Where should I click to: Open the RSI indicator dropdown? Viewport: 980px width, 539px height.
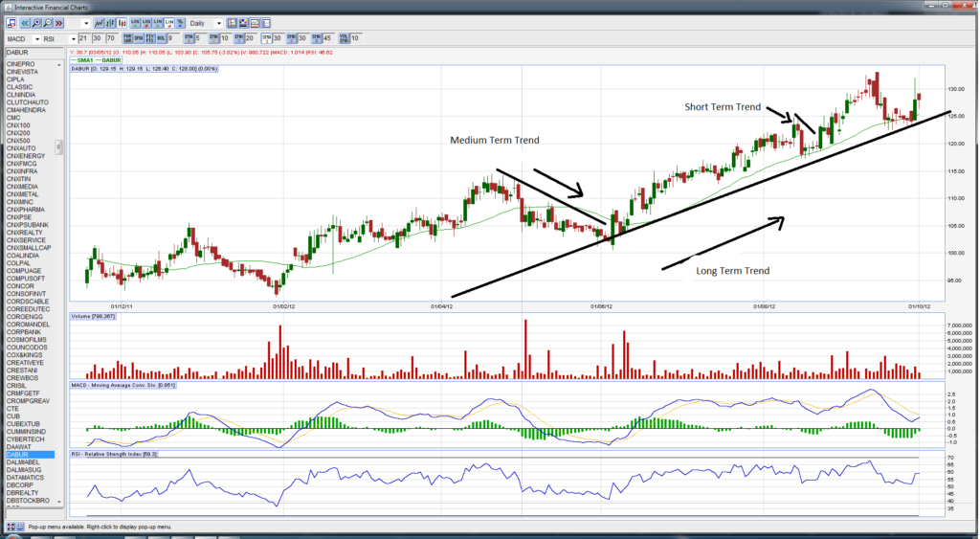tap(74, 38)
